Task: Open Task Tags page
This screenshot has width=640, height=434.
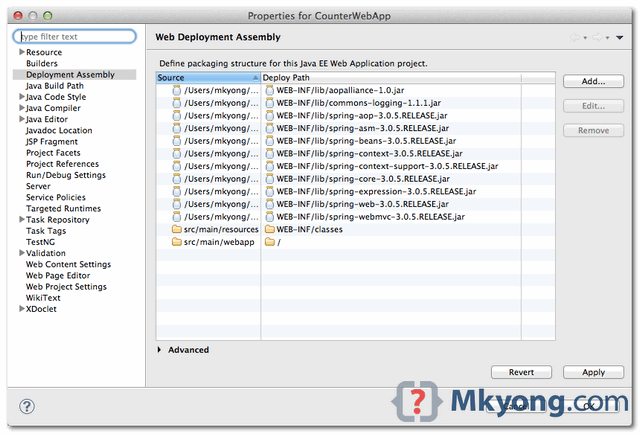Action: coord(46,231)
